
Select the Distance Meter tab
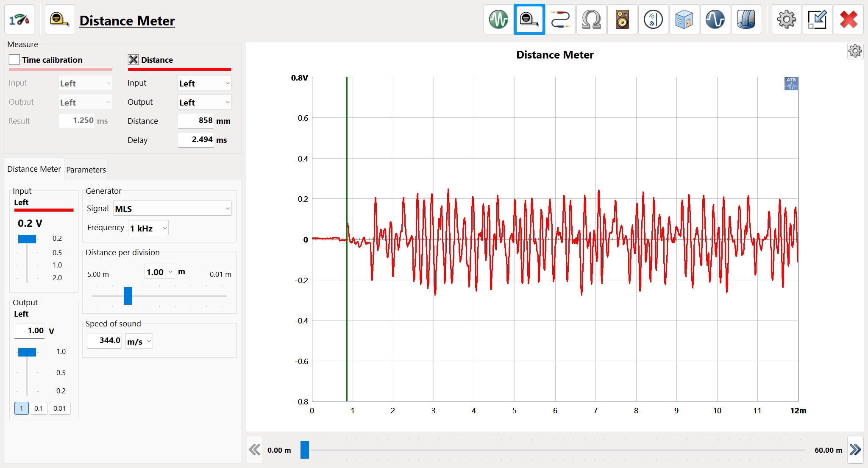[x=34, y=169]
